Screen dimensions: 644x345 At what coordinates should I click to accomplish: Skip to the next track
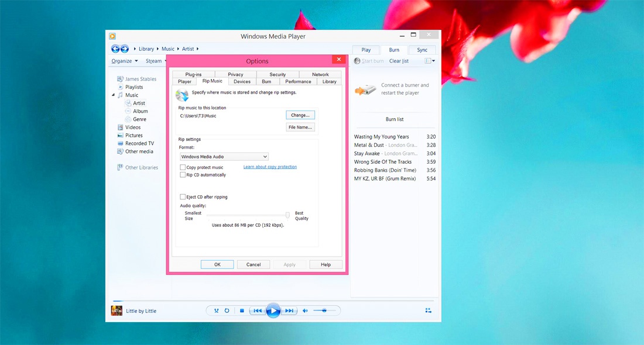[x=289, y=310]
